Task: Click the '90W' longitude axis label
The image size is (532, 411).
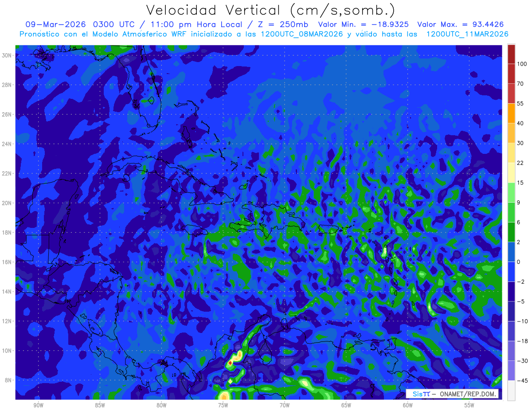Action: [x=38, y=405]
